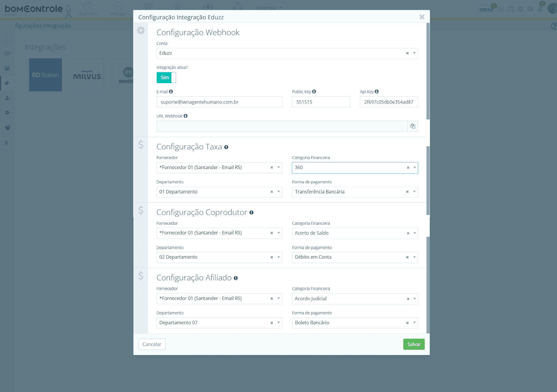Screen dimensions: 557x392
Task: Clear the Eduzz selection in Conta
Action: coord(407,53)
